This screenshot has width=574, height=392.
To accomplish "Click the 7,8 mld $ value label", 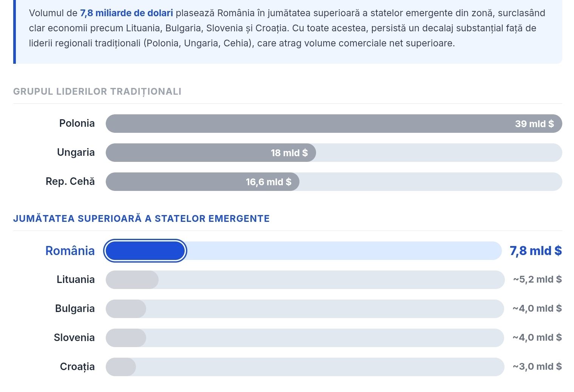I will (536, 251).
